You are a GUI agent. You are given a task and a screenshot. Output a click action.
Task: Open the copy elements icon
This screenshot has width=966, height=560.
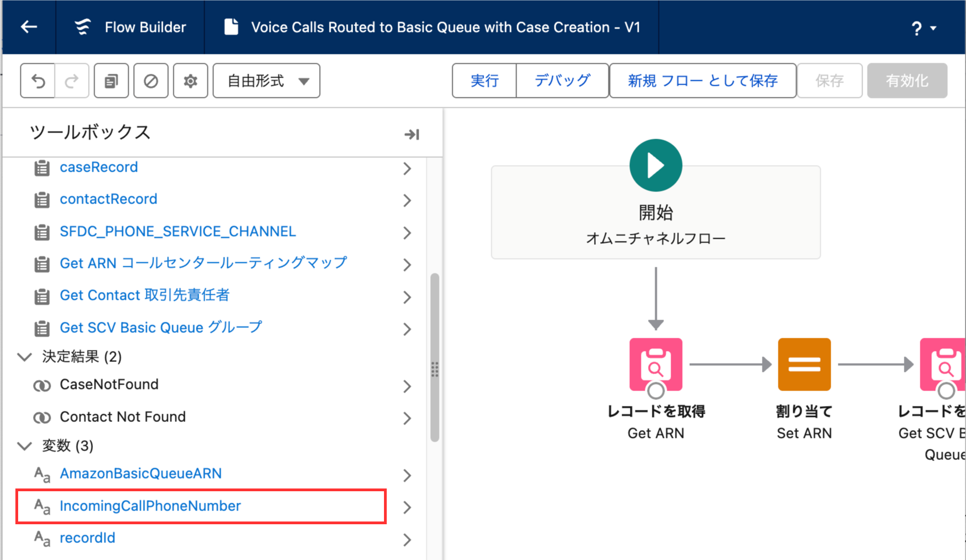(x=111, y=80)
